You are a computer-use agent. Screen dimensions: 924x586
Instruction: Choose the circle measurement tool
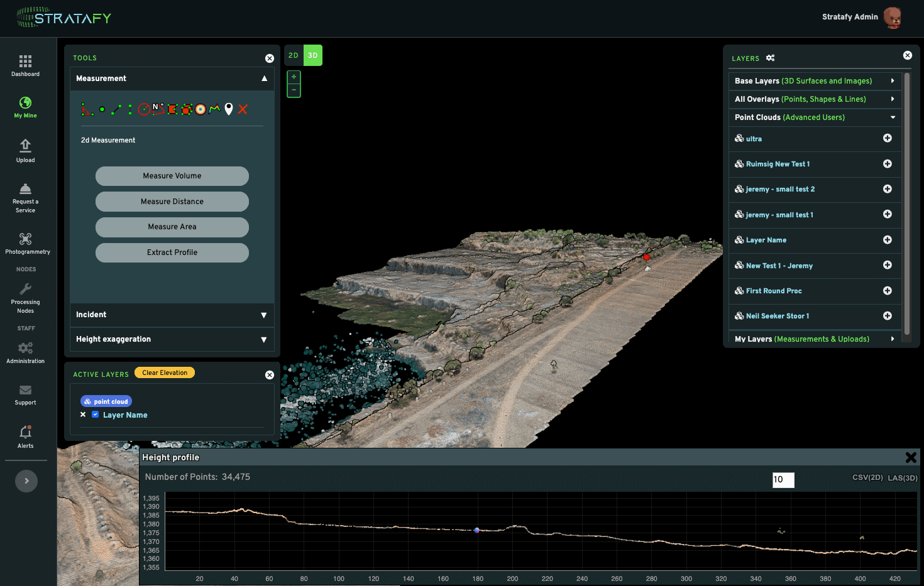tap(144, 109)
